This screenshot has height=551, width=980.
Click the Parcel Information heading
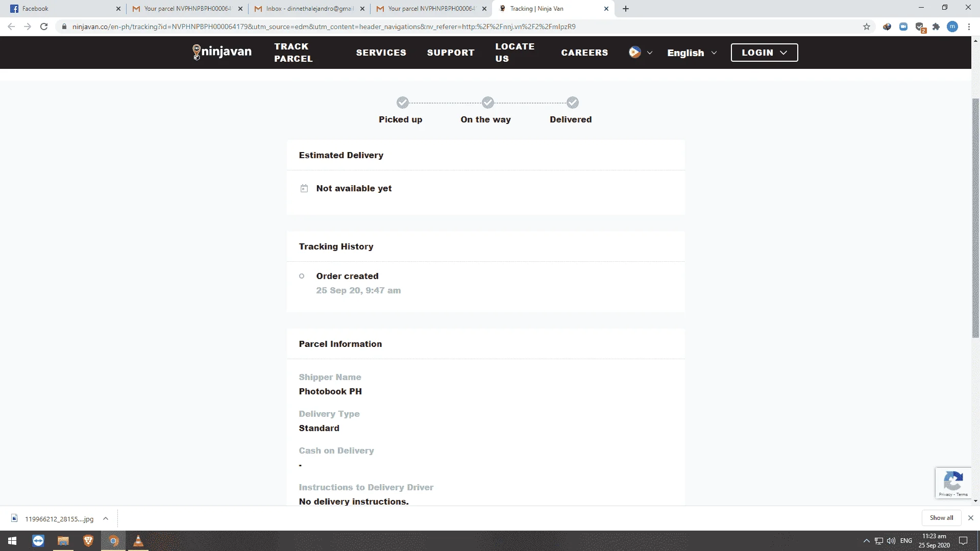[x=340, y=344]
